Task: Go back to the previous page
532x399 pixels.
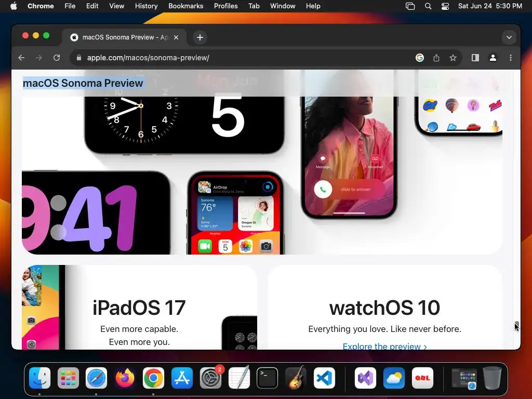Action: tap(21, 58)
